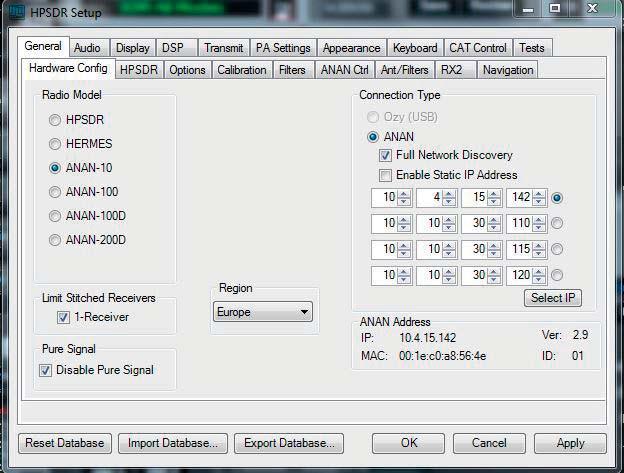Viewport: 624px width, 473px height.
Task: Decrement the 142 octet spinner down arrow
Action: point(539,202)
